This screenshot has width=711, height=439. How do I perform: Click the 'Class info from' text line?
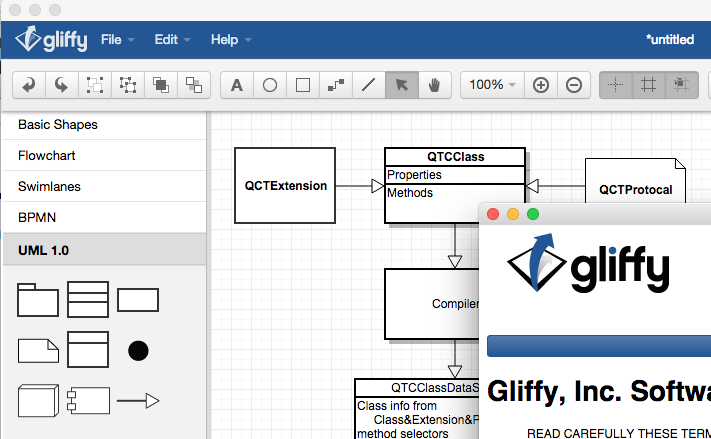397,406
